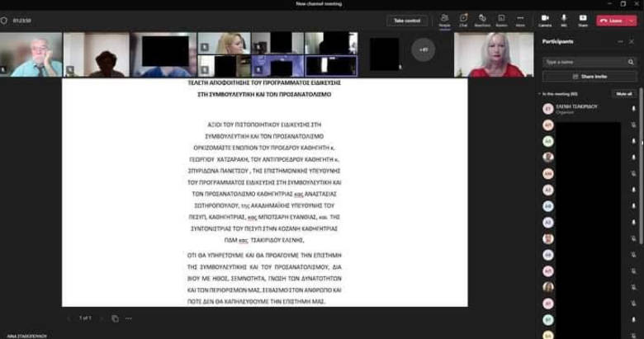This screenshot has width=644, height=339.
Task: Toggle mic for organizer ΕΛΕΝΗ ΤΣΑΚΙΡΙΔΟΥ
Action: click(x=633, y=108)
